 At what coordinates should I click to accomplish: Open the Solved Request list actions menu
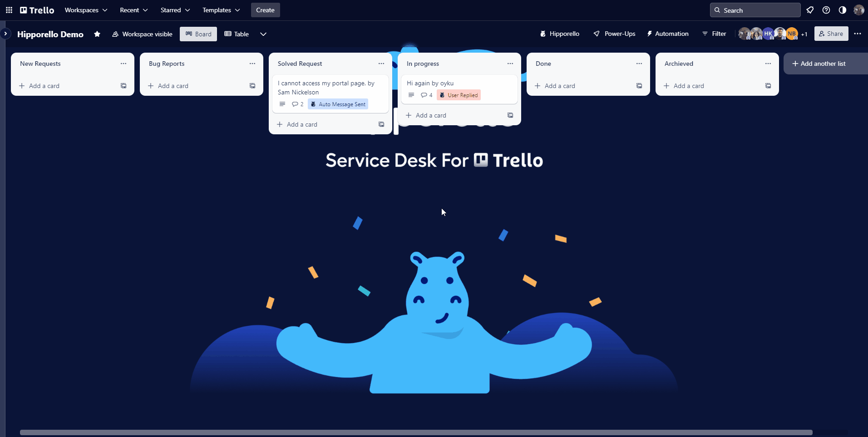(381, 64)
